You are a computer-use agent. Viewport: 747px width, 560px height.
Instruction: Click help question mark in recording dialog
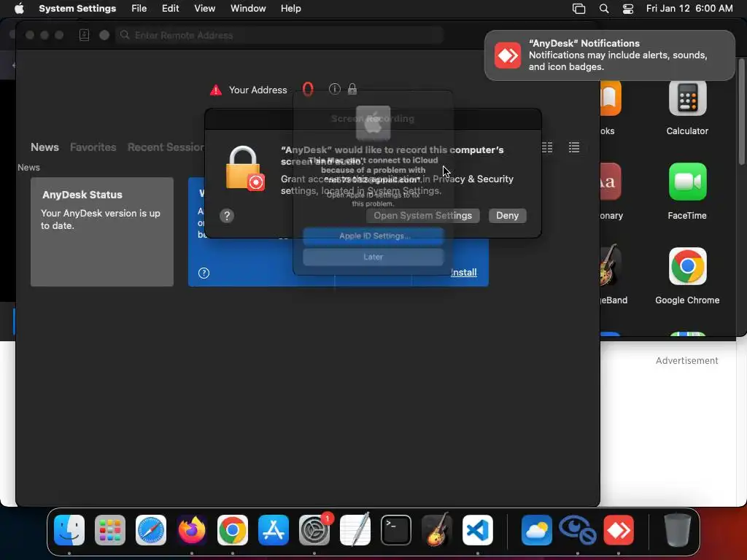click(227, 216)
